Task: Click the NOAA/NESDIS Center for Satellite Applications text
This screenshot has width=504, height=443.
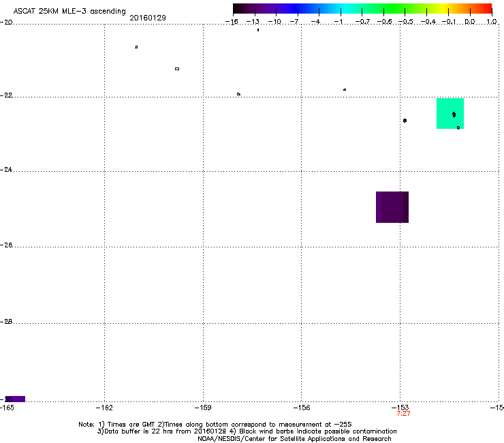Action: pos(294,439)
